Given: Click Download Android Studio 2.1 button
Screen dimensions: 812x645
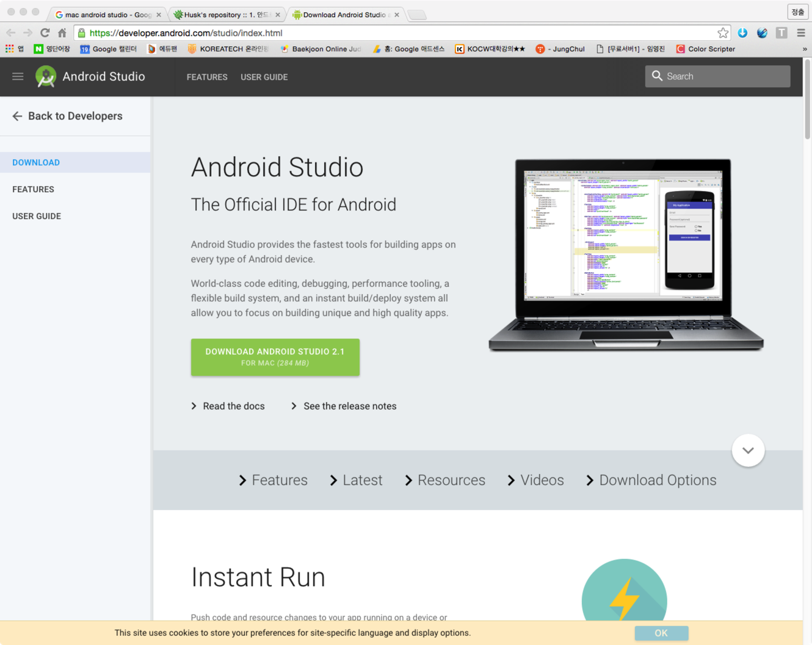Looking at the screenshot, I should (275, 357).
